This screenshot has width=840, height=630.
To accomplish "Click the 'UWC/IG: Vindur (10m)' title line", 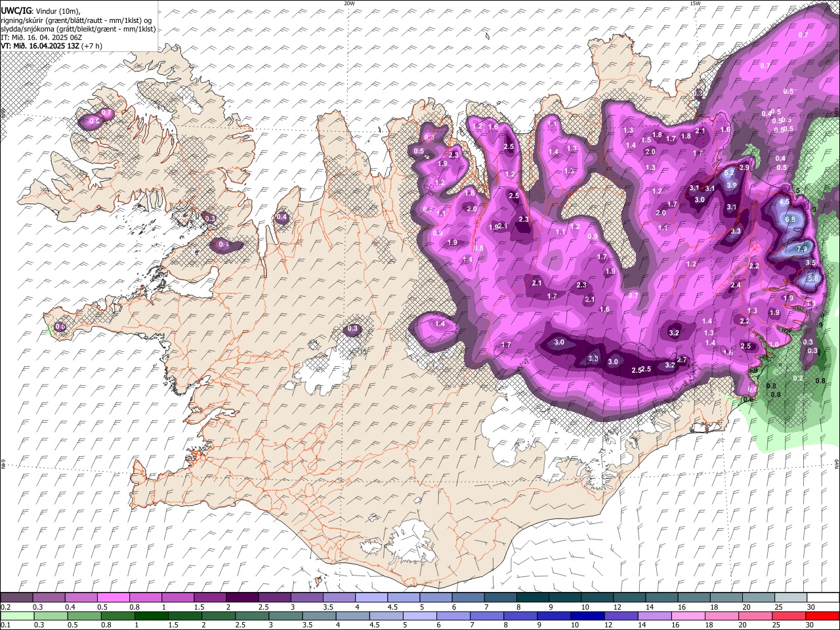I will click(x=40, y=11).
